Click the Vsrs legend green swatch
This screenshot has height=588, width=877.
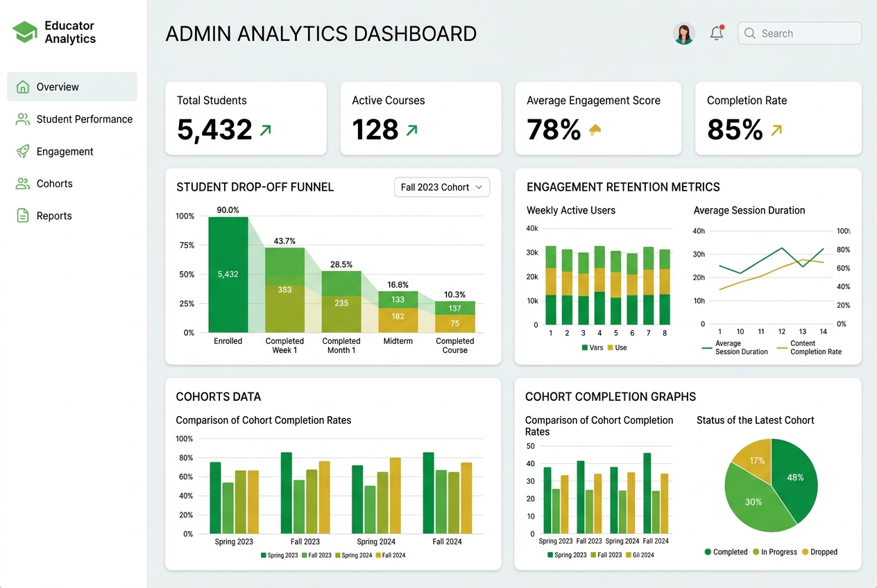click(x=584, y=347)
